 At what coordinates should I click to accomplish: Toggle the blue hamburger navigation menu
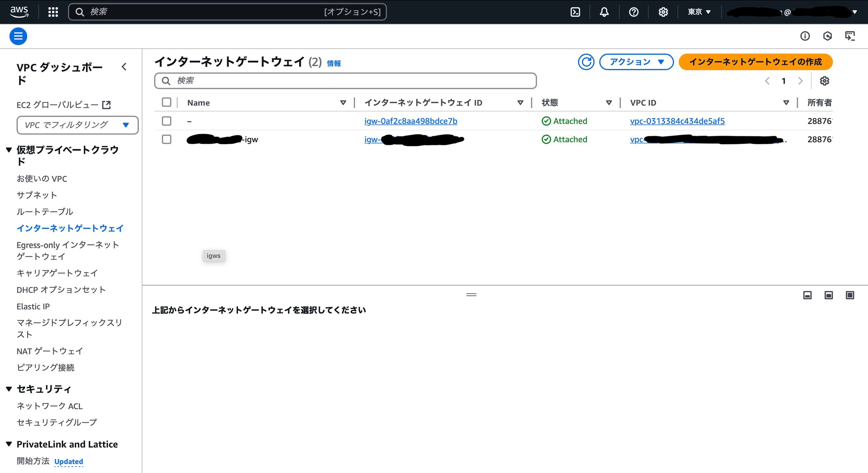tap(18, 36)
